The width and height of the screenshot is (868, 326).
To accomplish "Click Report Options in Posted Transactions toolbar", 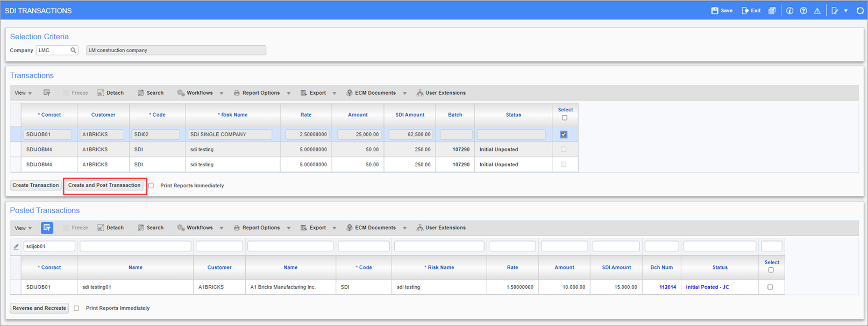I will [257, 228].
